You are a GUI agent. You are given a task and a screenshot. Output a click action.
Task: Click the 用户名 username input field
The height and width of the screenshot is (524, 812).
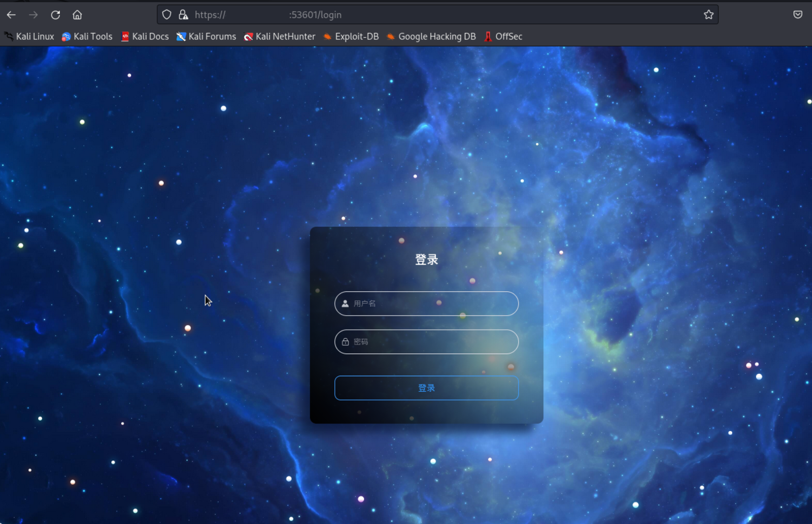click(426, 303)
